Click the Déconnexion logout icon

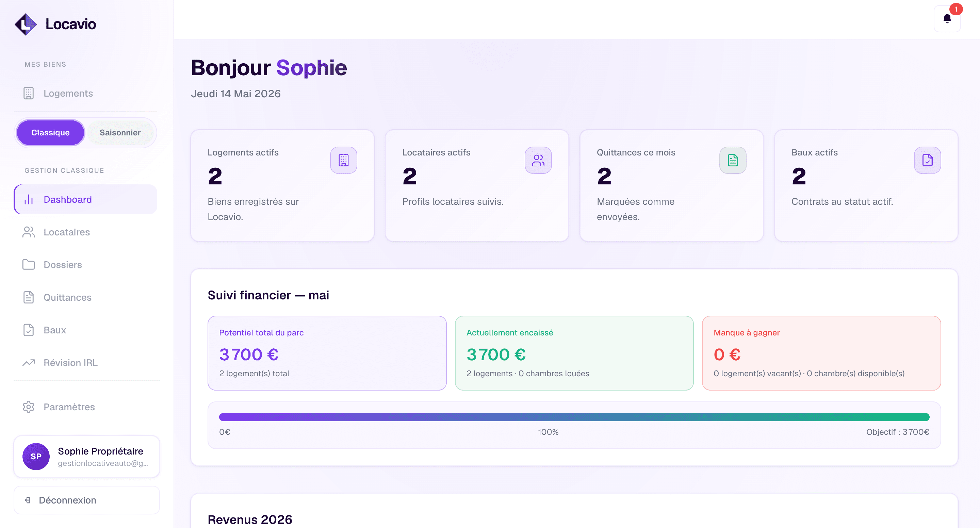pyautogui.click(x=27, y=500)
